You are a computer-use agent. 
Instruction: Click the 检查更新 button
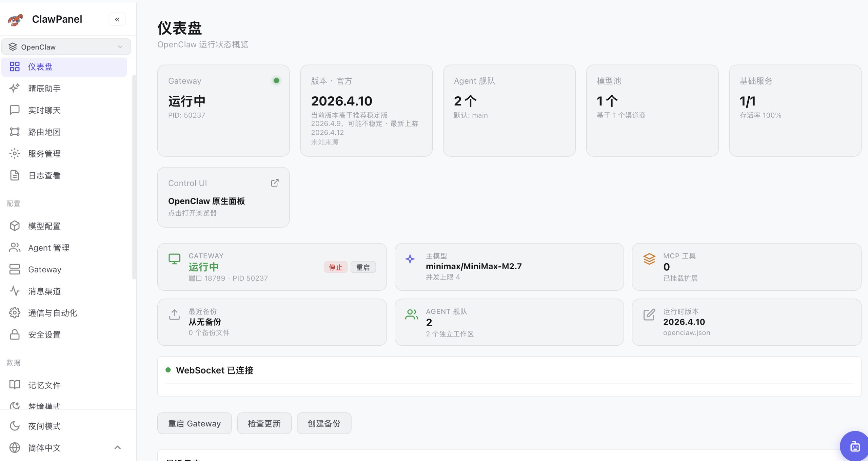point(264,423)
